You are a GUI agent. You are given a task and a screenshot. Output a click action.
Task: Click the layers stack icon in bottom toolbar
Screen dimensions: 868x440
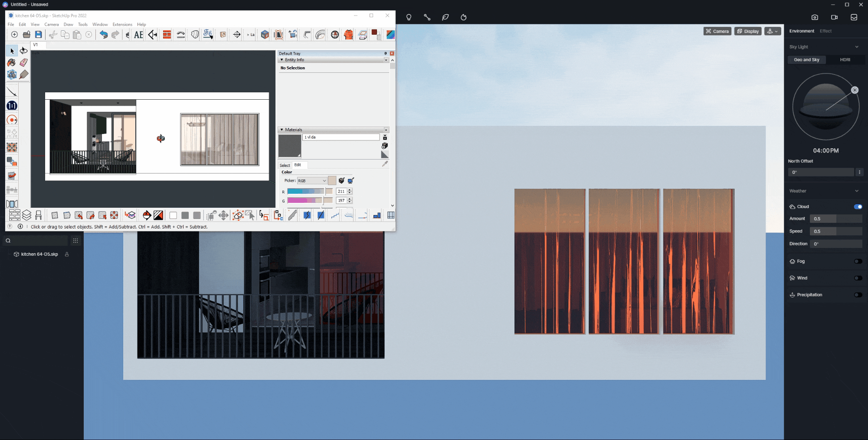click(27, 215)
